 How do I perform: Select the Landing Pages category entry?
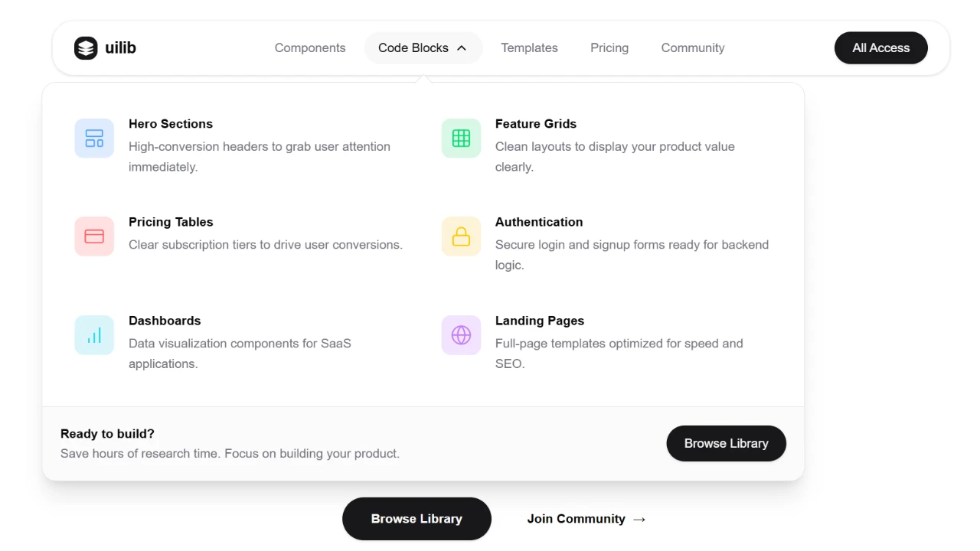[x=539, y=321]
